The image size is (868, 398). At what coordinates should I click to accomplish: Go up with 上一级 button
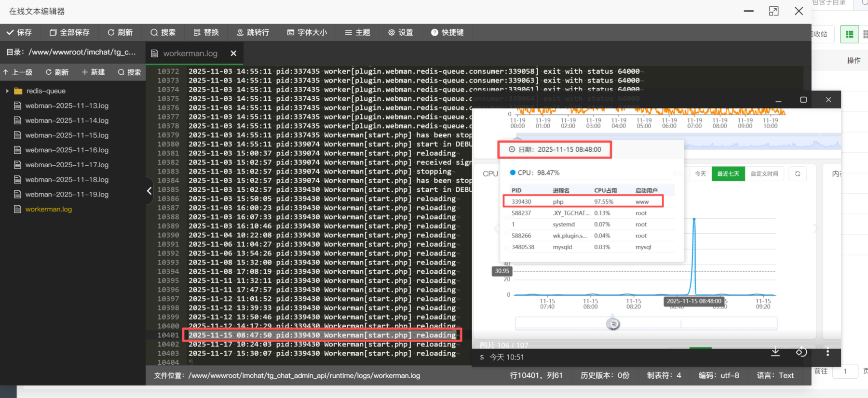(x=18, y=72)
